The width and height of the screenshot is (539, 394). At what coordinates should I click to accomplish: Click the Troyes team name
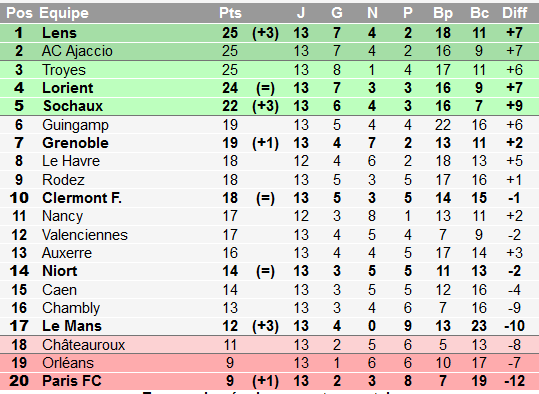(64, 70)
